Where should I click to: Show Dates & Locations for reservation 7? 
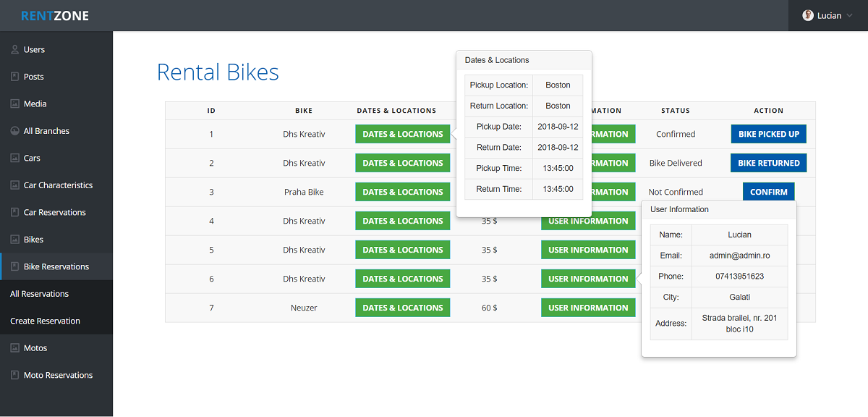[402, 308]
